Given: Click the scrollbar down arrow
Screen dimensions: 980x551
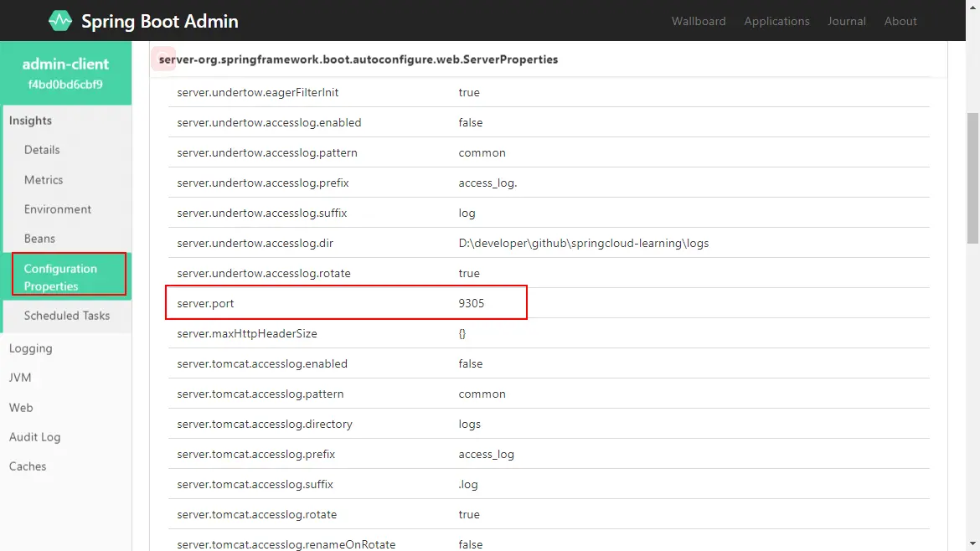Looking at the screenshot, I should click(x=972, y=544).
